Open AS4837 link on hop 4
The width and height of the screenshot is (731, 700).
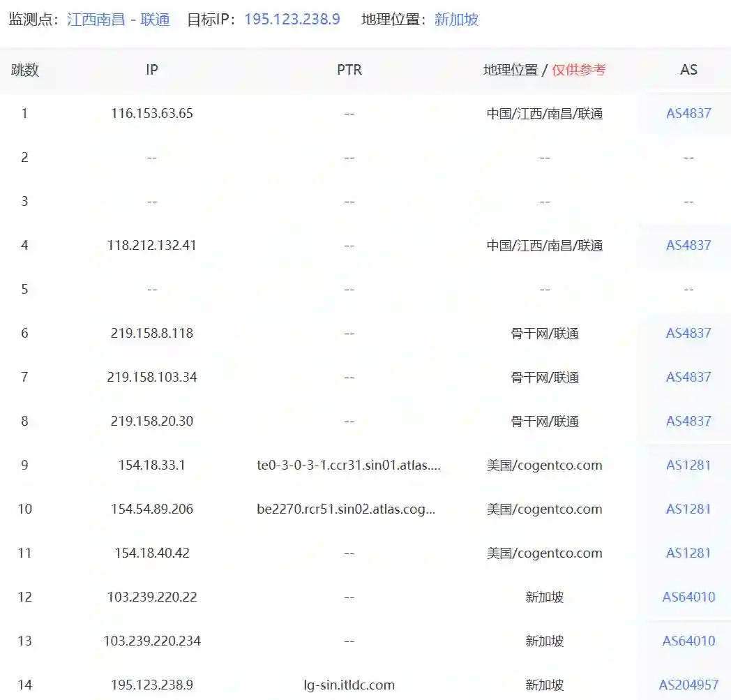coord(688,245)
